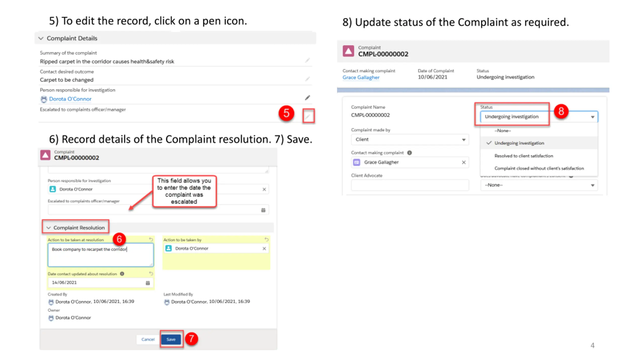Select Resolved to client satisfaction status option
644x362 pixels.
(524, 156)
